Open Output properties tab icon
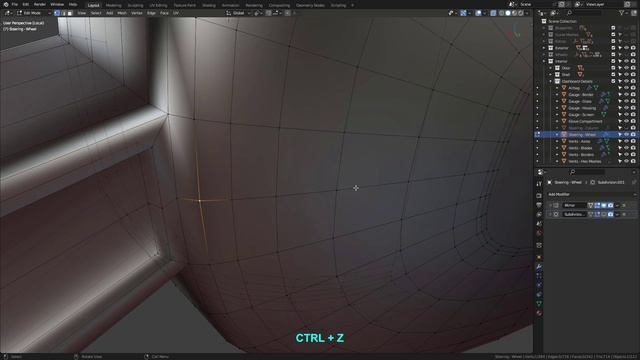This screenshot has height=360, width=640. pyautogui.click(x=539, y=205)
